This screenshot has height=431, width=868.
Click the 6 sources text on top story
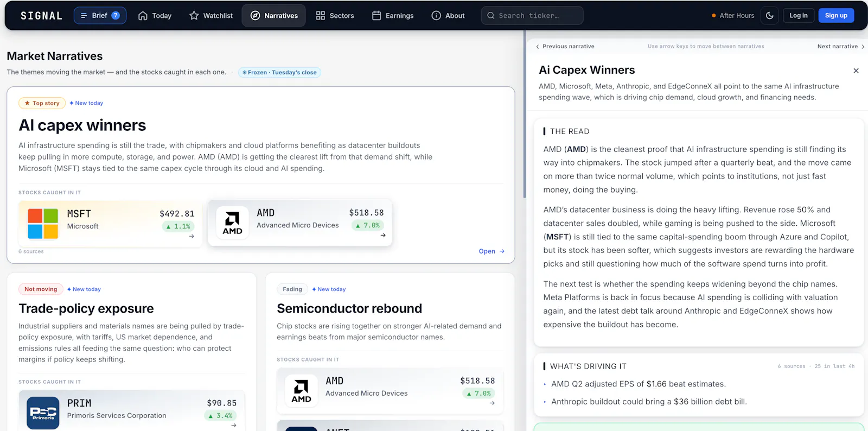point(31,251)
